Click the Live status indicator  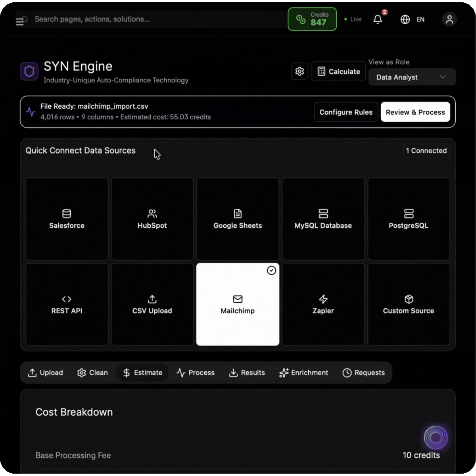(x=353, y=19)
